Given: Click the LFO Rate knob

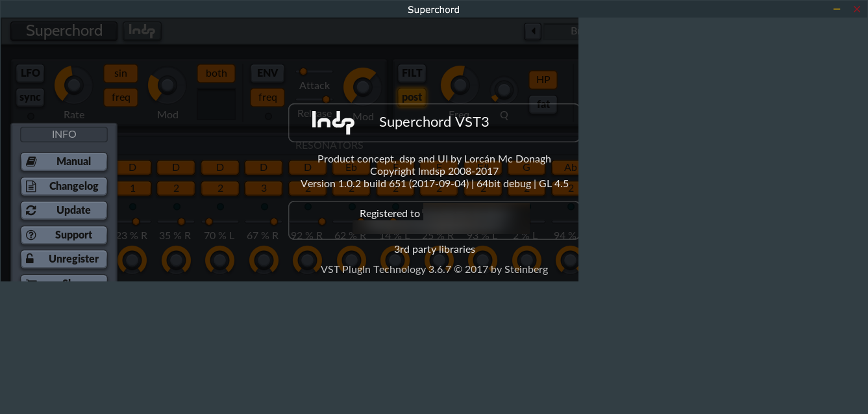Looking at the screenshot, I should tap(73, 85).
